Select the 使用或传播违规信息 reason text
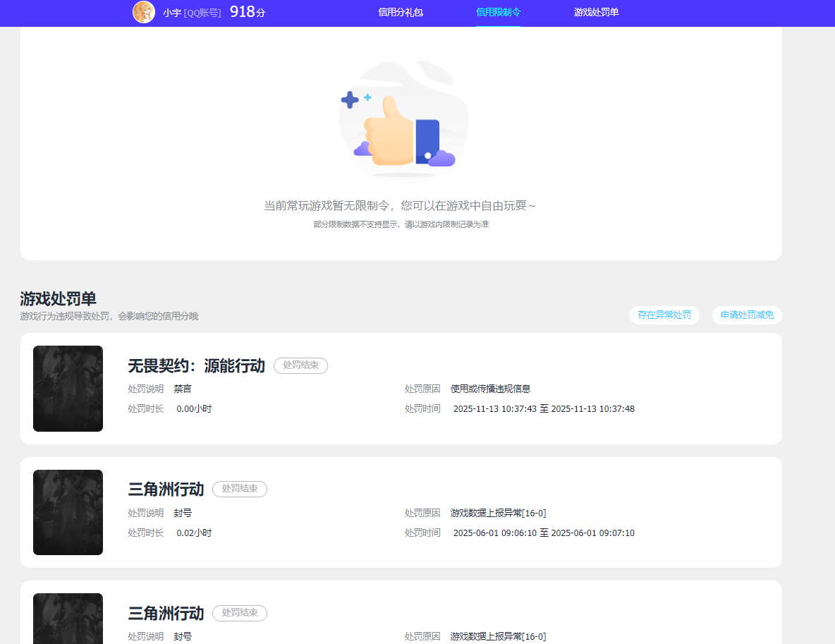The image size is (835, 644). coord(490,389)
